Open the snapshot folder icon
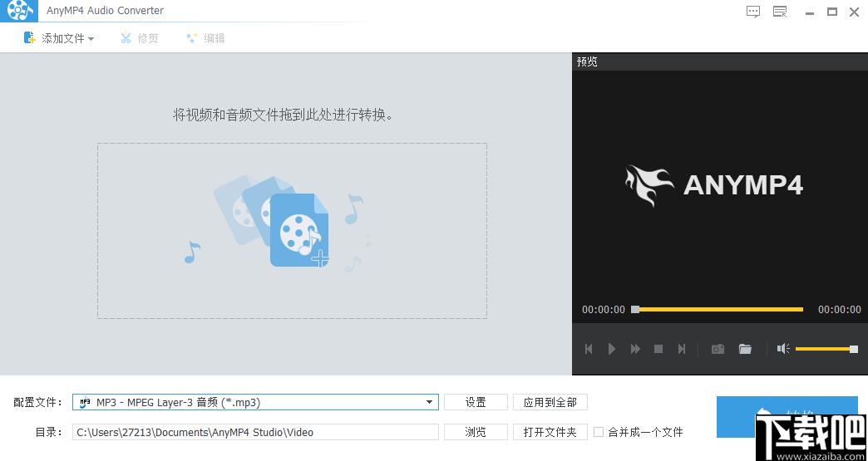Screen dimensions: 868x461 [x=745, y=349]
